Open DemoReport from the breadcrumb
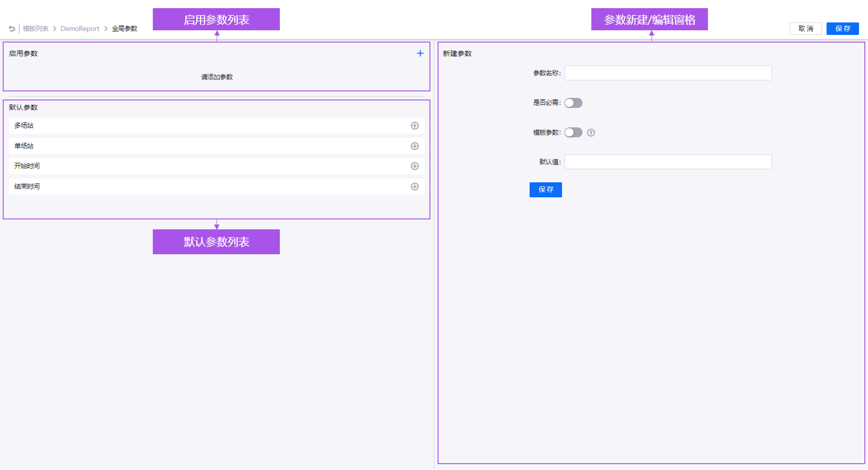 point(79,28)
